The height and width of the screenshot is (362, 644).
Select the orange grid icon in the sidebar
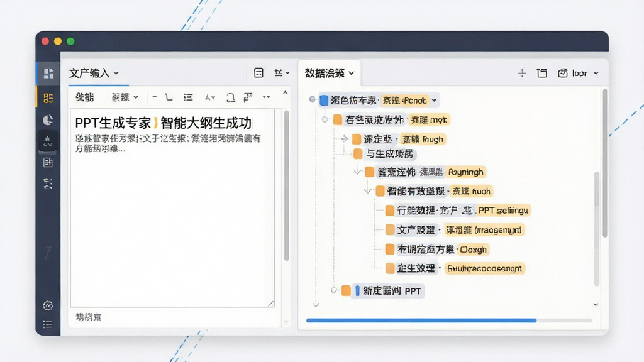pyautogui.click(x=48, y=97)
